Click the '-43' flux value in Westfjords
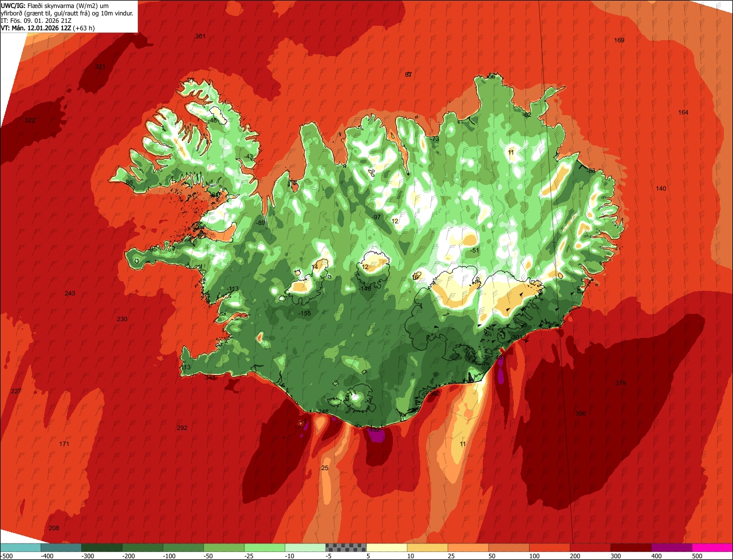This screenshot has width=733, height=560. (x=248, y=156)
